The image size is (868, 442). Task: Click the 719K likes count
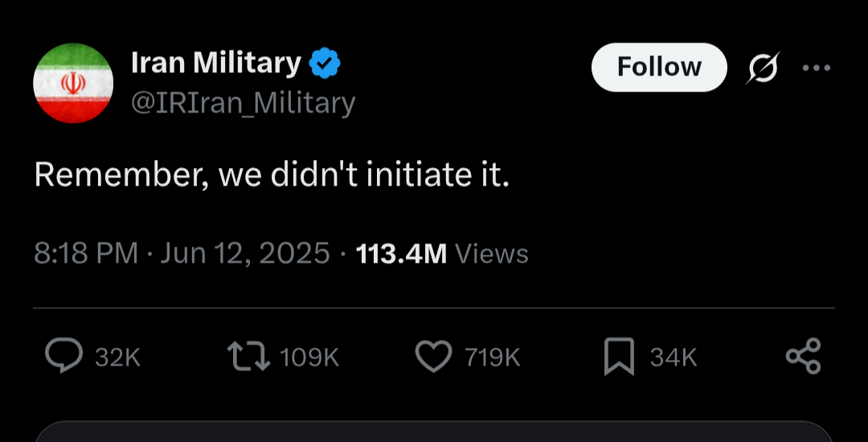pyautogui.click(x=492, y=358)
